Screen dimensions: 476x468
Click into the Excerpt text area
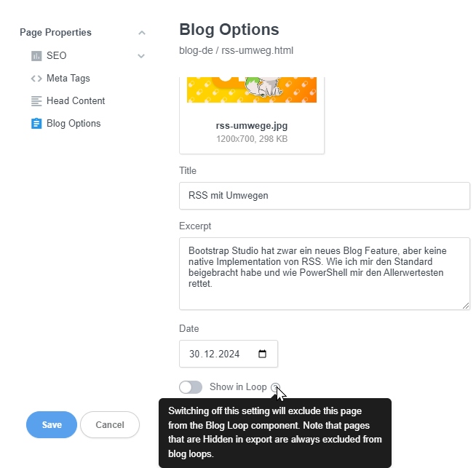325,273
